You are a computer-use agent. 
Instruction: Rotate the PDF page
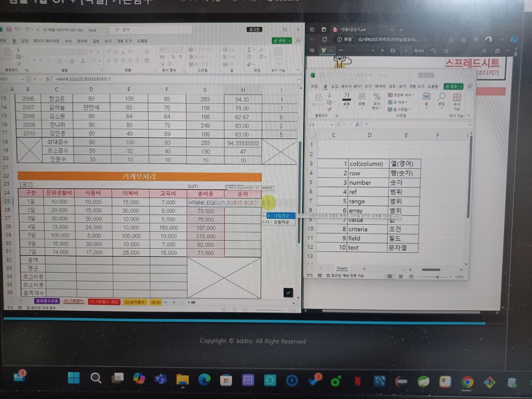(x=433, y=51)
